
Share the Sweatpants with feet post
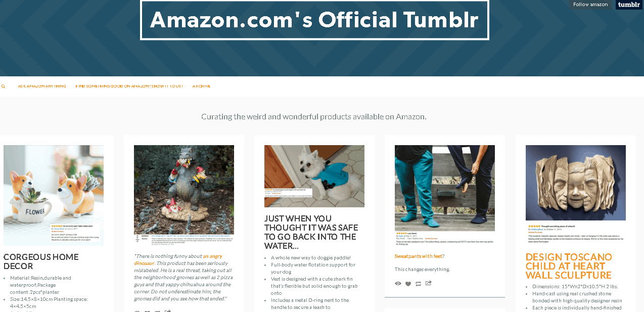point(429,283)
